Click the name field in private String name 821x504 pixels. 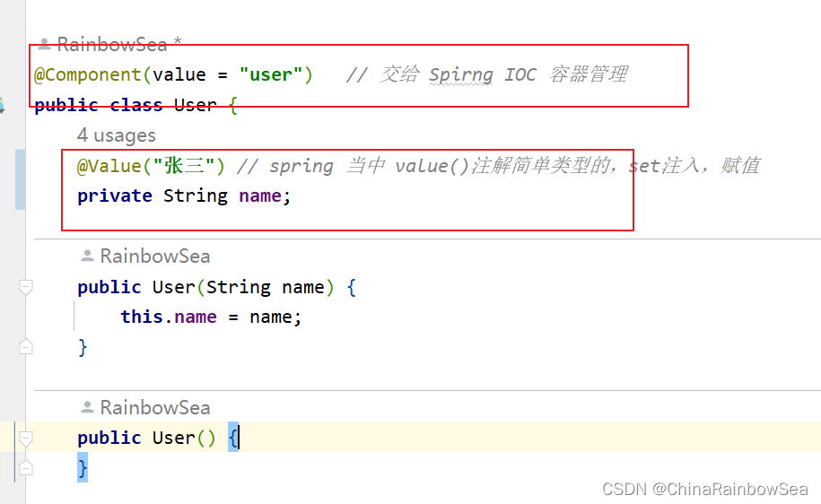point(260,196)
